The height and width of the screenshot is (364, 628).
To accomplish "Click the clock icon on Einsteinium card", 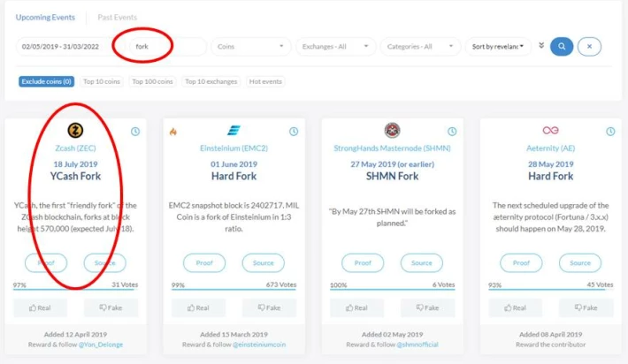I will coord(294,132).
